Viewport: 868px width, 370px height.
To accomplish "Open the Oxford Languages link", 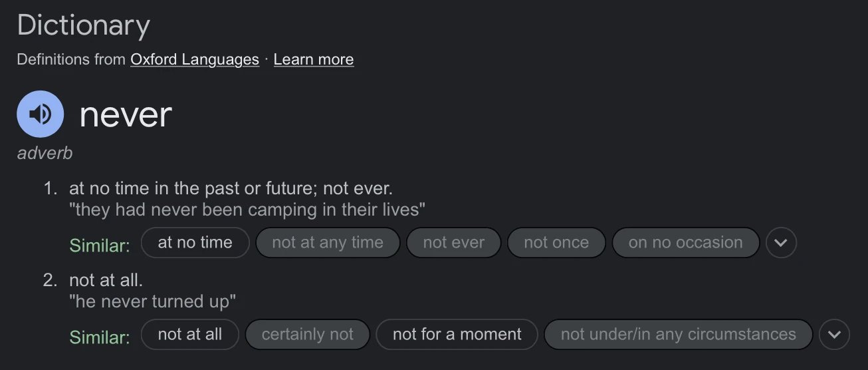I will [195, 59].
